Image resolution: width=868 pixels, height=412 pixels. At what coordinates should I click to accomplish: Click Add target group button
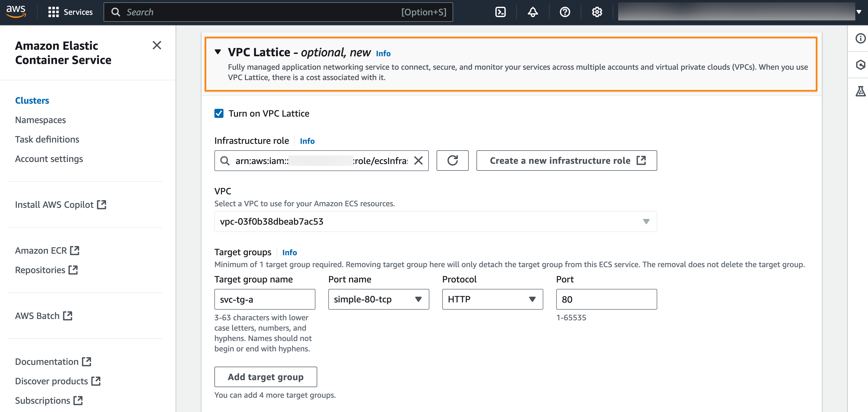(x=265, y=377)
